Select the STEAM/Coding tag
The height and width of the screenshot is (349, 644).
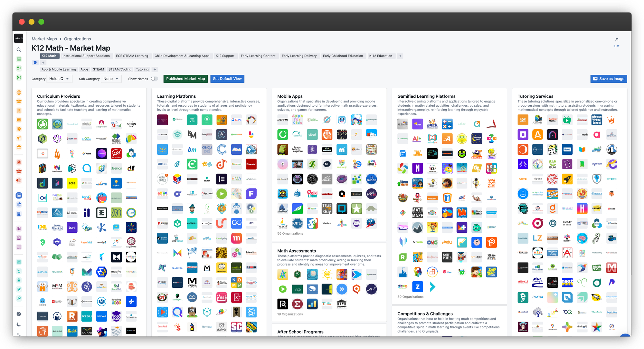[120, 69]
